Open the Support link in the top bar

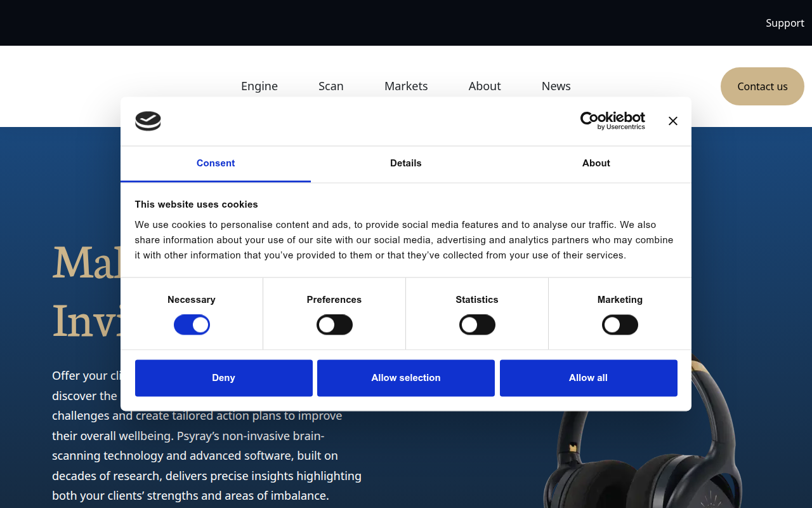(x=785, y=23)
